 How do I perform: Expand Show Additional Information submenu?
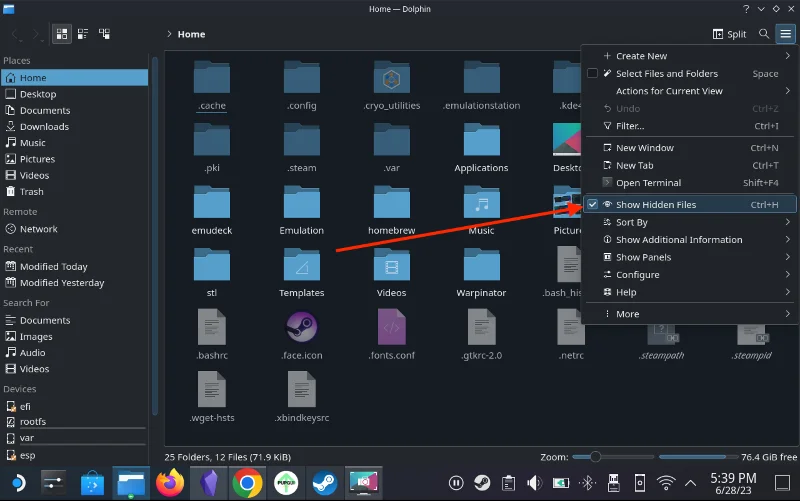tap(689, 240)
